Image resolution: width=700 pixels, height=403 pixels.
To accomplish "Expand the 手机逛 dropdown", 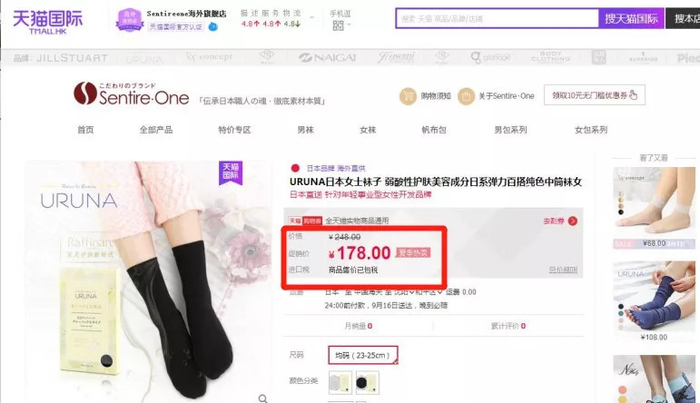I will pyautogui.click(x=350, y=25).
